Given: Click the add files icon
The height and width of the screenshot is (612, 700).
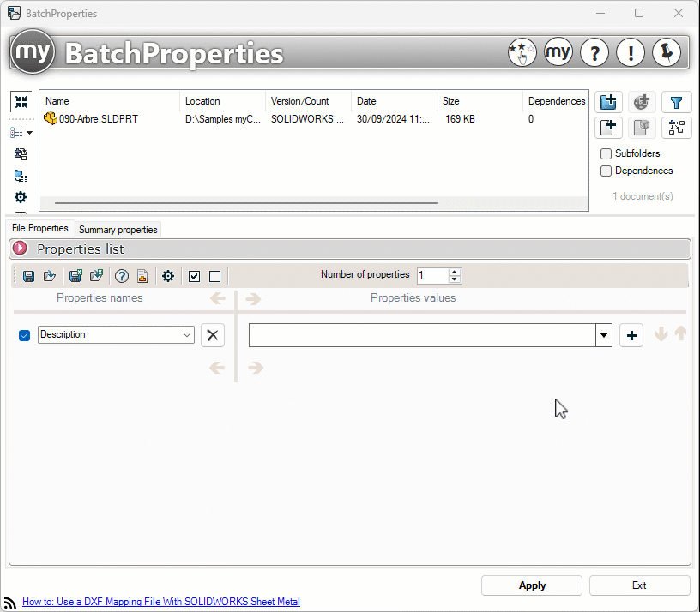Looking at the screenshot, I should pyautogui.click(x=608, y=128).
